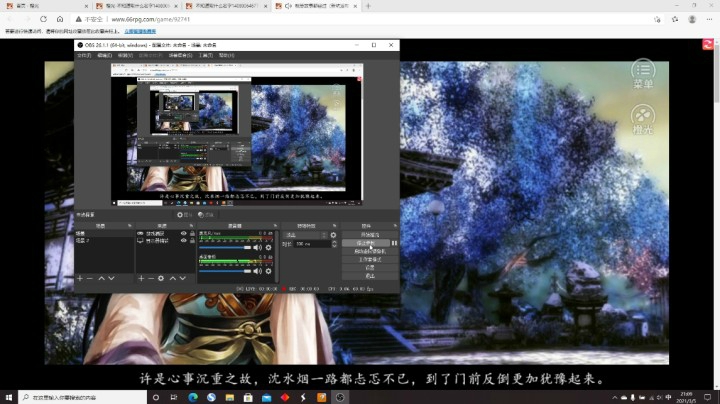720x404 pixels.
Task: Open browser profile avatar
Action: 692,19
